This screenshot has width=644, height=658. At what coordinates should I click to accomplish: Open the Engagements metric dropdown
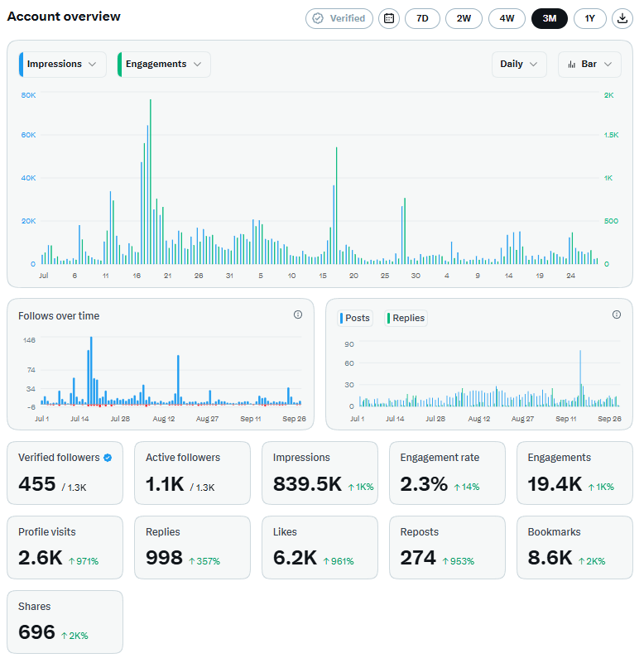[164, 65]
